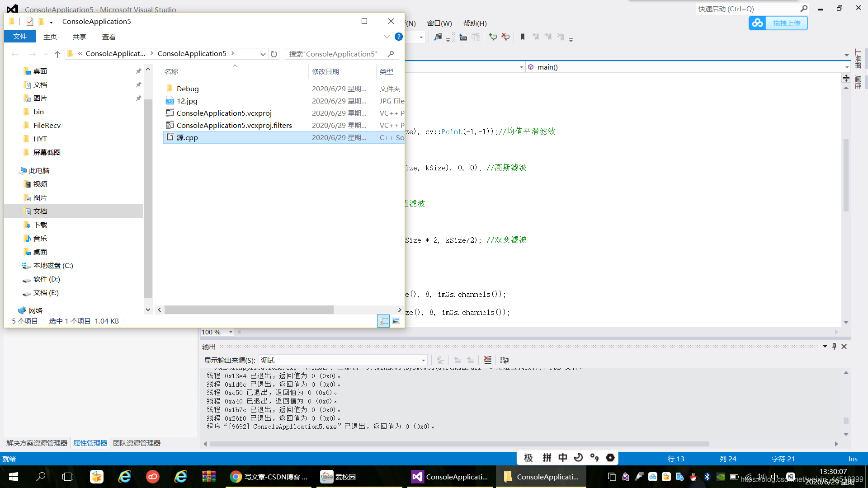
Task: Pin the 输出 panel with auto-hide
Action: tap(835, 347)
